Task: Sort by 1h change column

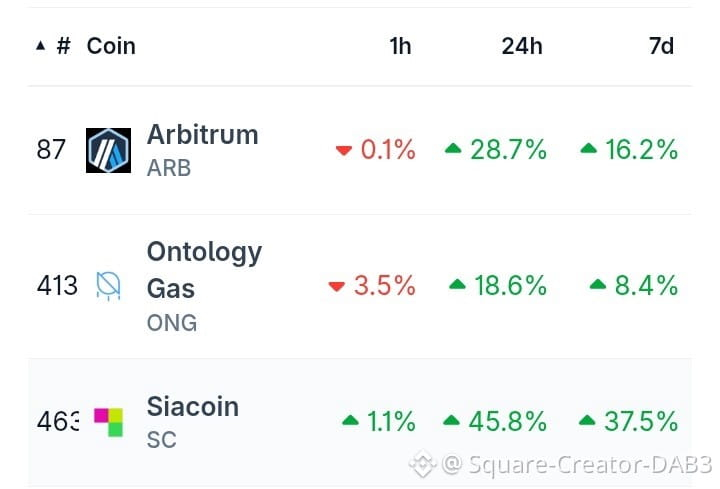Action: pos(400,46)
